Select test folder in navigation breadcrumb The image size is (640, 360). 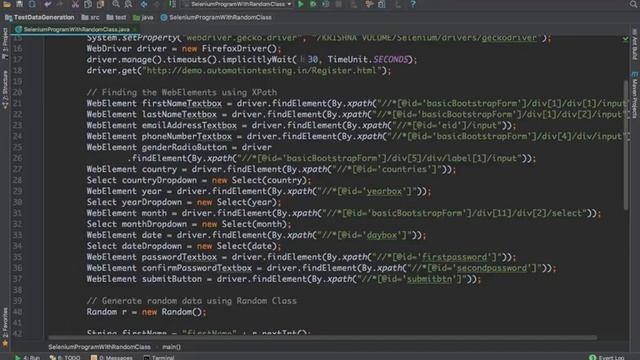pyautogui.click(x=116, y=18)
